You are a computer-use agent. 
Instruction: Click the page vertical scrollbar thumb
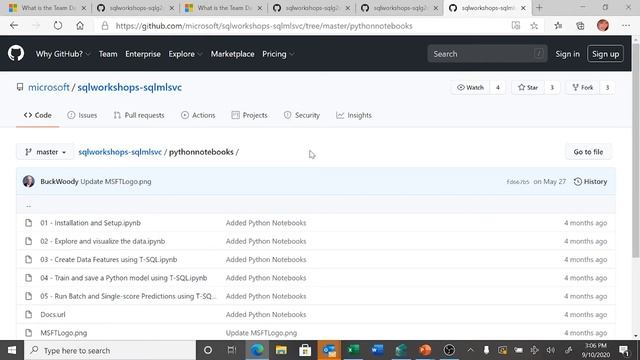pyautogui.click(x=636, y=150)
